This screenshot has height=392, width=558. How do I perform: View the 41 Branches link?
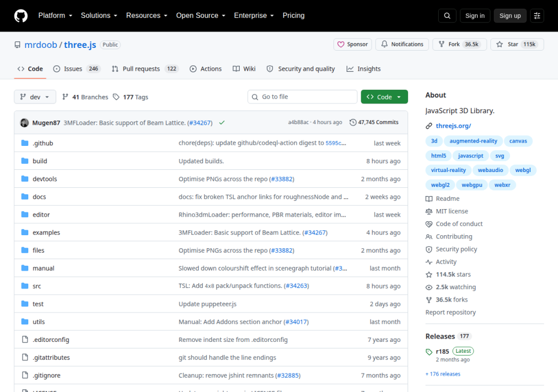coord(85,97)
